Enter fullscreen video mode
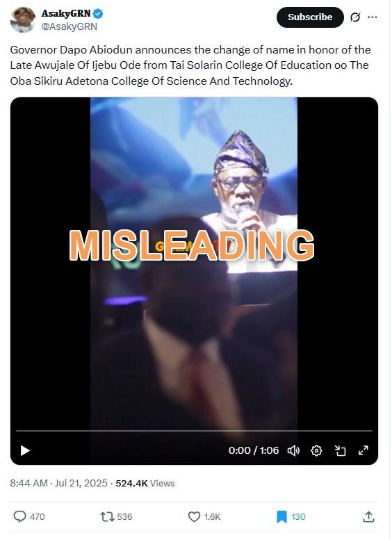 pyautogui.click(x=363, y=450)
